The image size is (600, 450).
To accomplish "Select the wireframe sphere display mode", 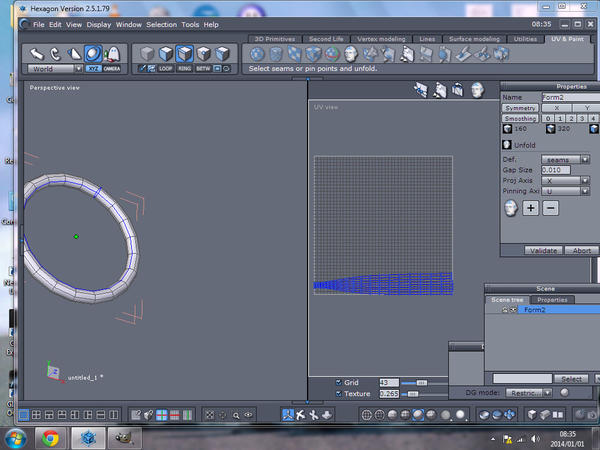I will coord(367,415).
